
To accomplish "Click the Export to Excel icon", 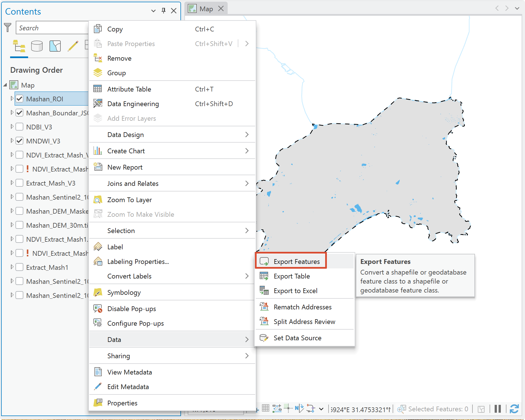I will coord(264,291).
